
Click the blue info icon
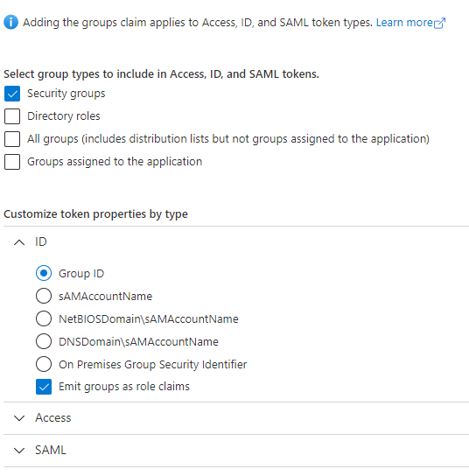pyautogui.click(x=10, y=22)
